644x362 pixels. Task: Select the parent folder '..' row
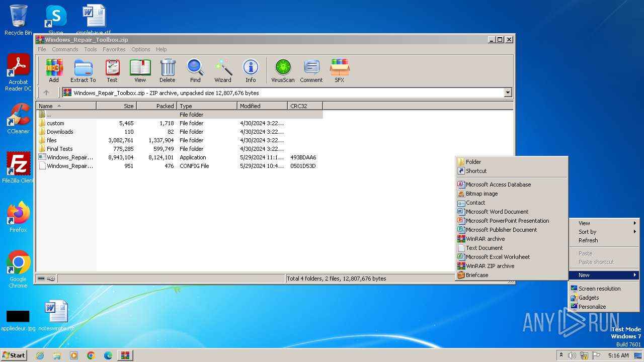[180, 115]
